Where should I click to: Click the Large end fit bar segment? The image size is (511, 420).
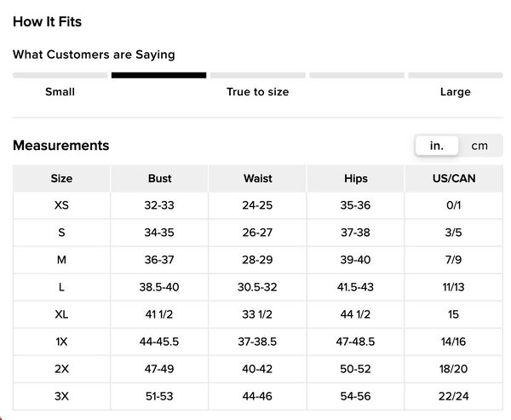(x=455, y=75)
